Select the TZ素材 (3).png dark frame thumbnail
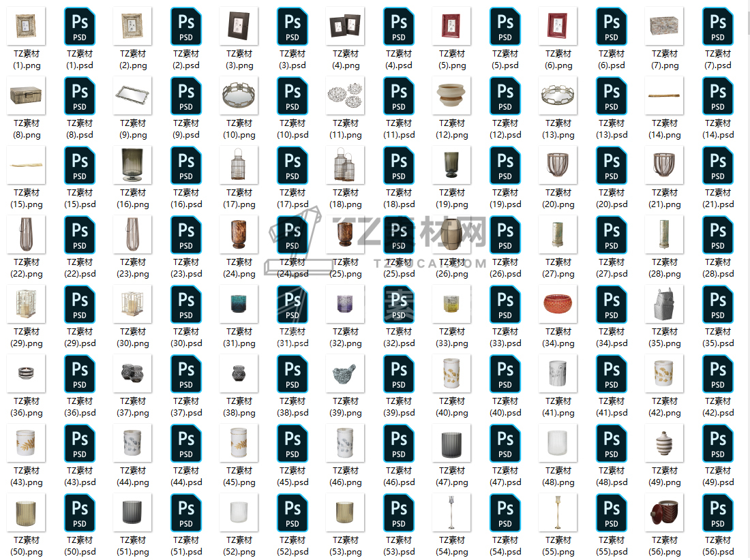Screen dimensions: 750x560 (x=239, y=27)
